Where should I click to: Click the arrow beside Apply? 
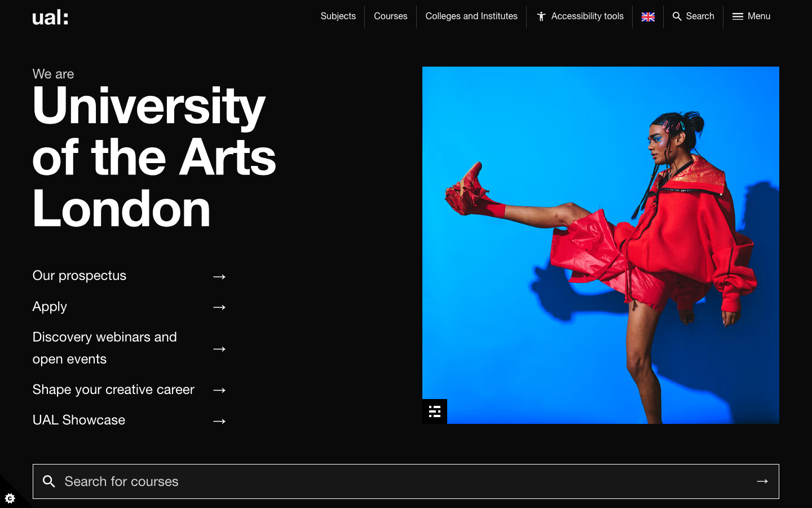tap(219, 307)
